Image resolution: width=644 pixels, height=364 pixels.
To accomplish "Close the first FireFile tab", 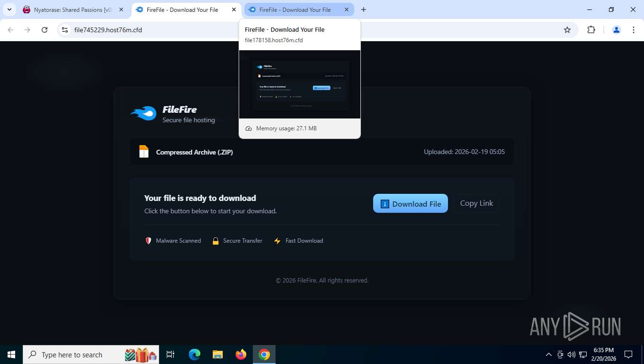I will [x=234, y=9].
